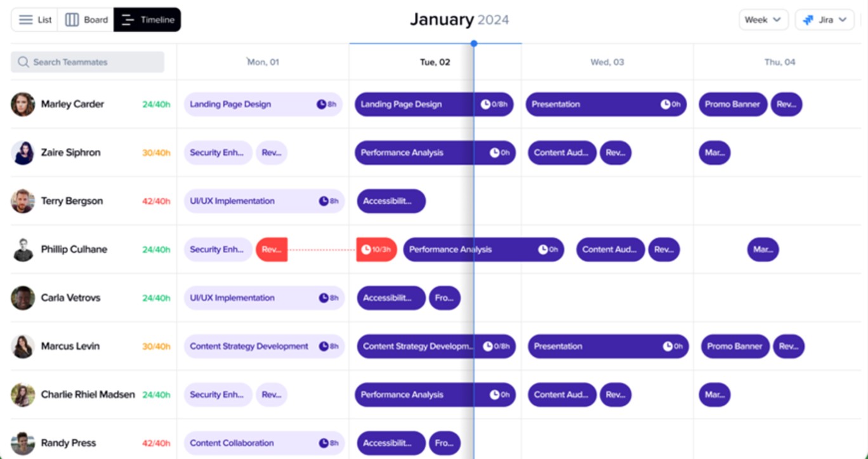
Task: Open Marley's Promo Banner task on Thursday
Action: point(732,104)
